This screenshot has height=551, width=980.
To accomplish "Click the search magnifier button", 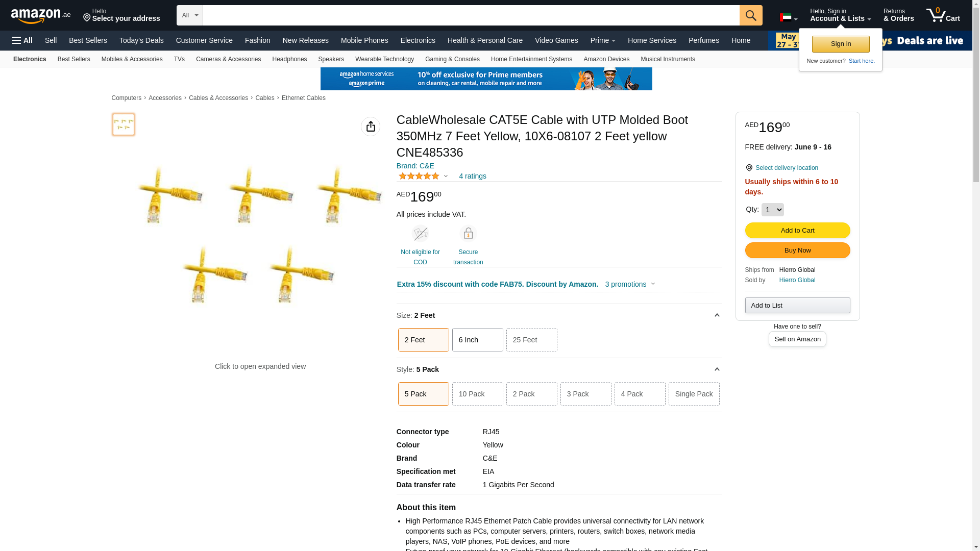I will click(750, 15).
